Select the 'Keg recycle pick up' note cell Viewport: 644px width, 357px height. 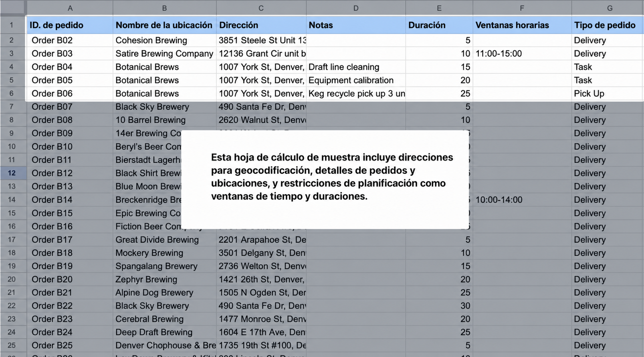pyautogui.click(x=356, y=93)
